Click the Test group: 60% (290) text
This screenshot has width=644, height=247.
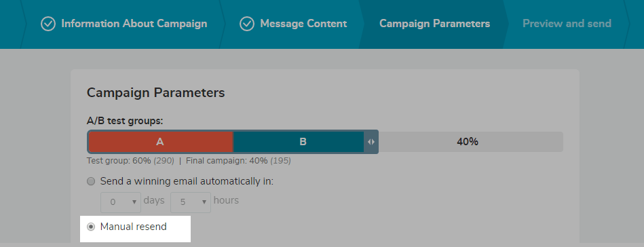(x=130, y=161)
